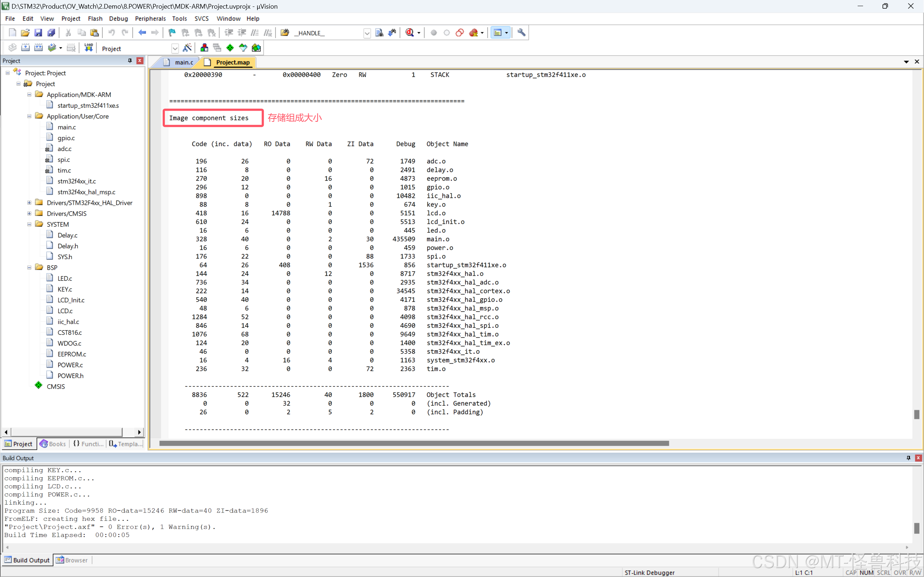Pin the Build Output panel
Viewport: 924px width, 577px height.
(908, 458)
